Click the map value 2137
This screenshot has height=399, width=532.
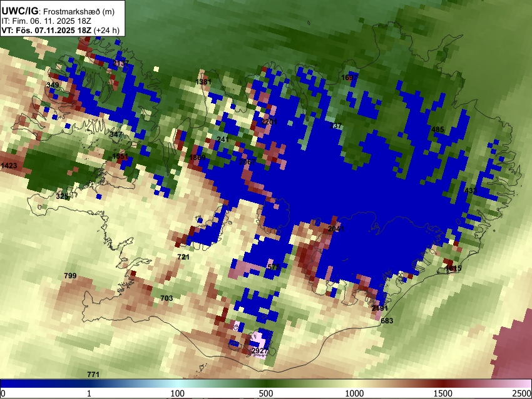coord(121,63)
